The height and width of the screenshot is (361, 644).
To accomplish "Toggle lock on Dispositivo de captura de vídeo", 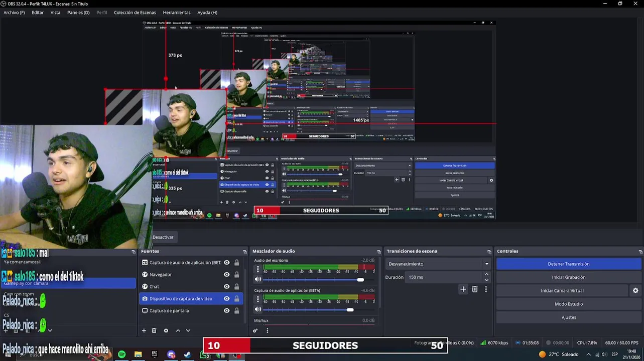I will [x=236, y=298].
